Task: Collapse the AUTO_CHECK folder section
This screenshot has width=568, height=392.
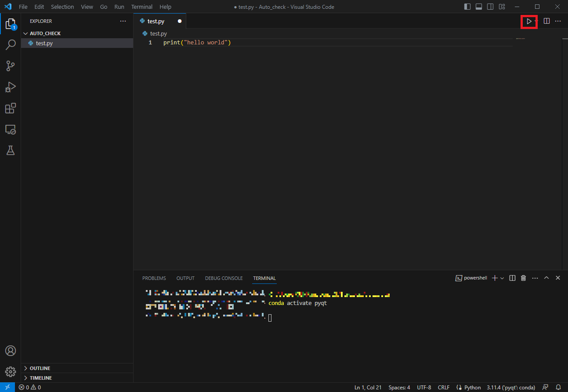Action: point(77,33)
